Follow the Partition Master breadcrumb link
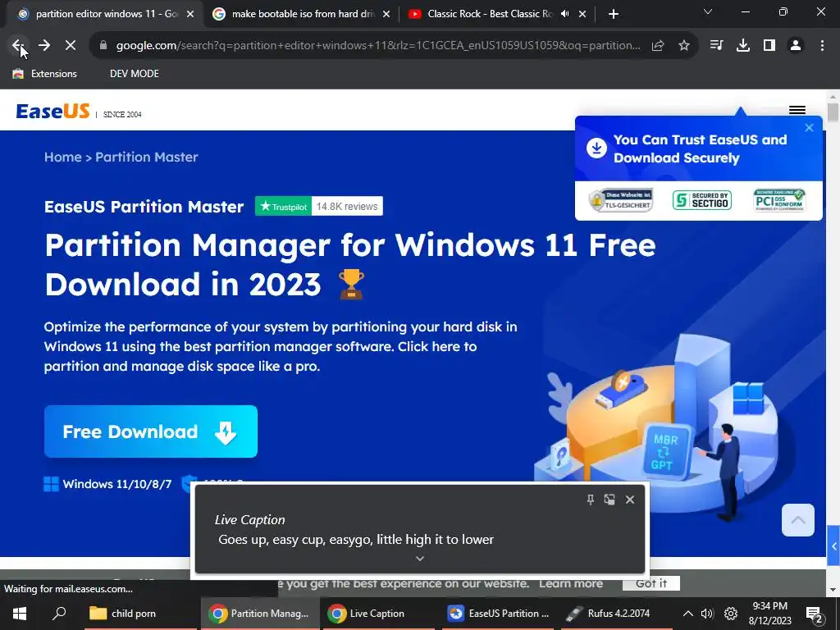 147,157
